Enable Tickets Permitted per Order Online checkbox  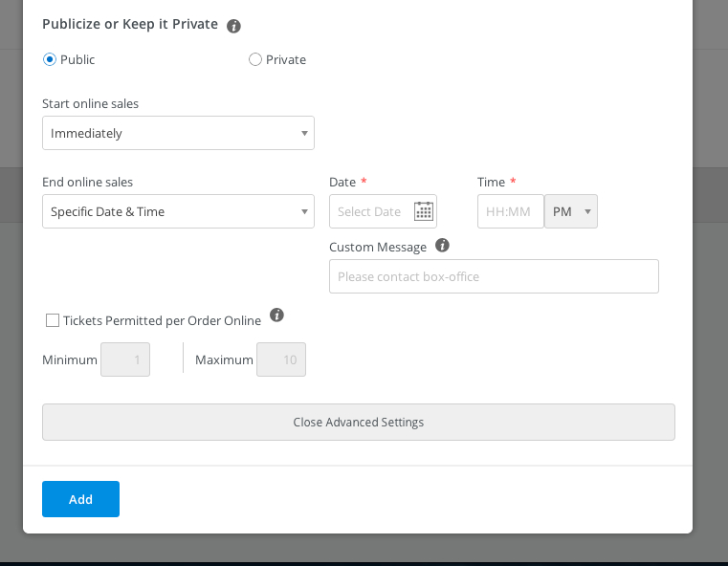click(53, 320)
